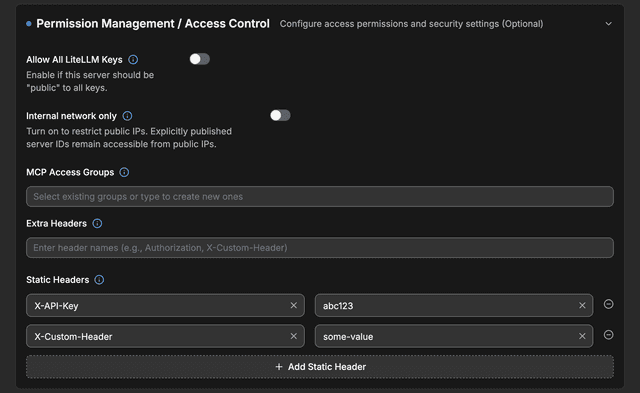
Task: Click the Permission Management / Access Control heading
Action: [x=153, y=24]
